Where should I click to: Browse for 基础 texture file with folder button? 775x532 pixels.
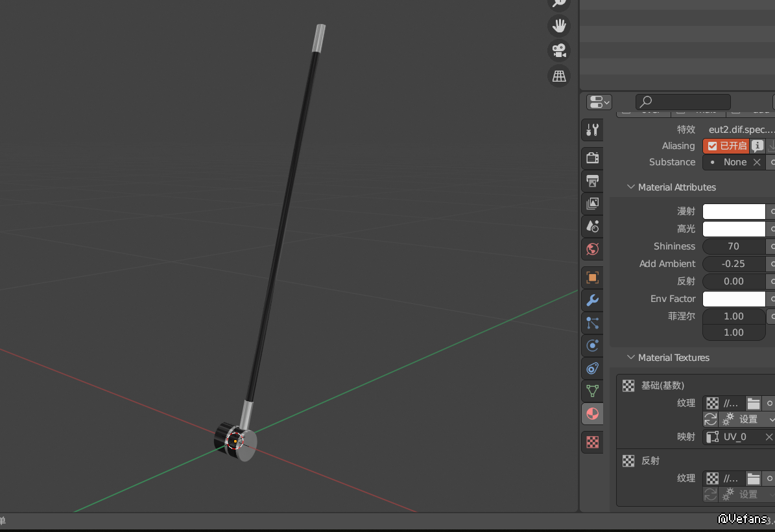[753, 403]
